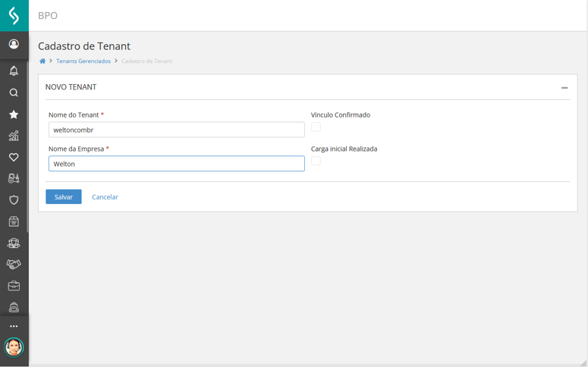This screenshot has height=367, width=588.
Task: Open the analytics chart icon
Action: pos(14,136)
